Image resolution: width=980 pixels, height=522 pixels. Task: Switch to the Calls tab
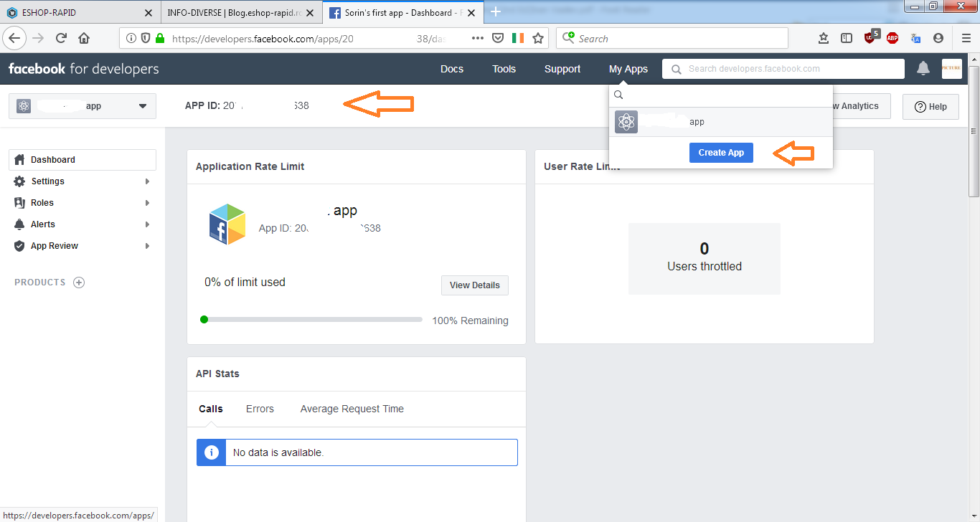click(211, 409)
